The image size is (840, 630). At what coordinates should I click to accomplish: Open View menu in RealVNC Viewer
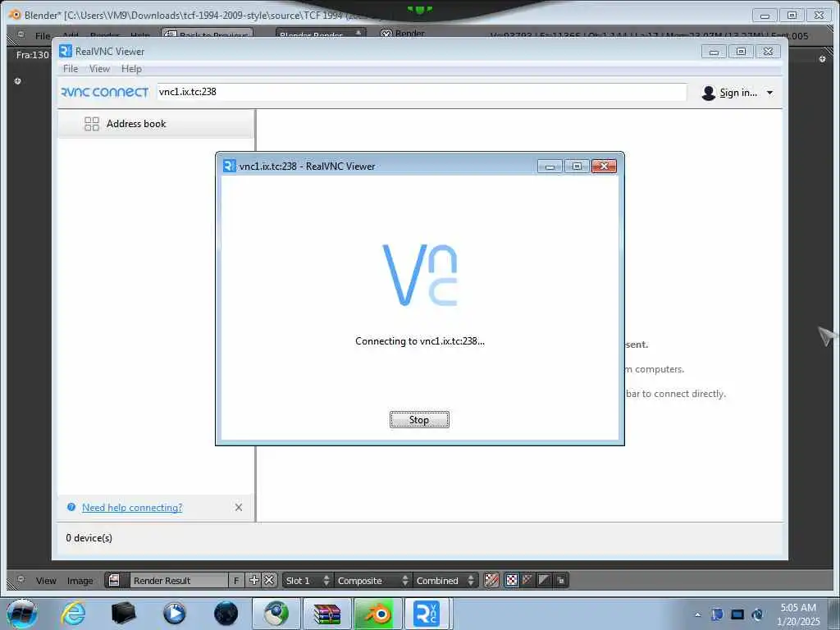(99, 69)
